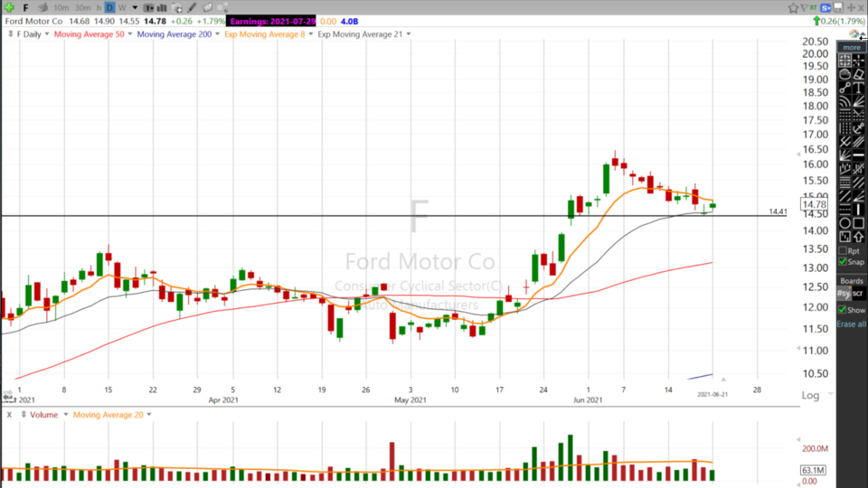Image resolution: width=868 pixels, height=488 pixels.
Task: Click the more drawing tools button
Action: (852, 47)
